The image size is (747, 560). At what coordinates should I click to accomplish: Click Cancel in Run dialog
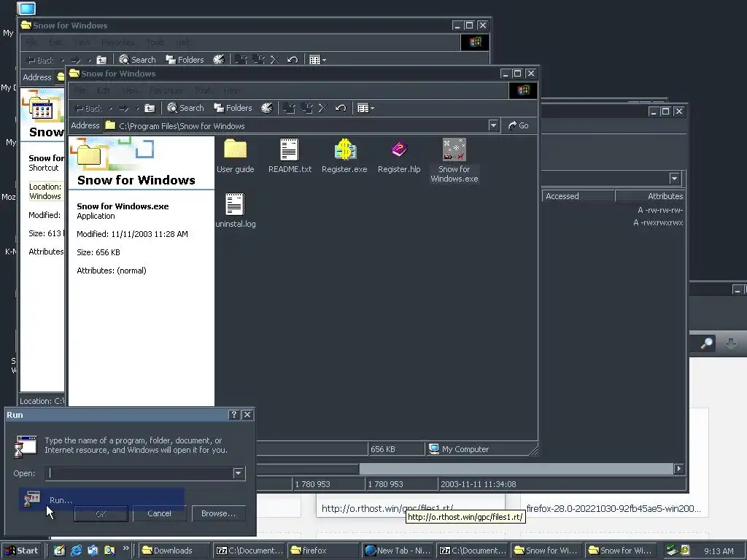159,513
